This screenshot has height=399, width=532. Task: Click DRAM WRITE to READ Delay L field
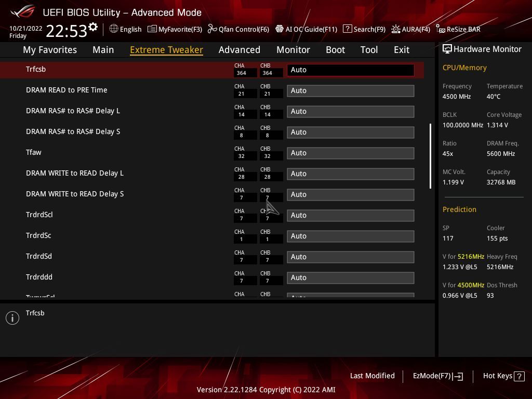(351, 174)
